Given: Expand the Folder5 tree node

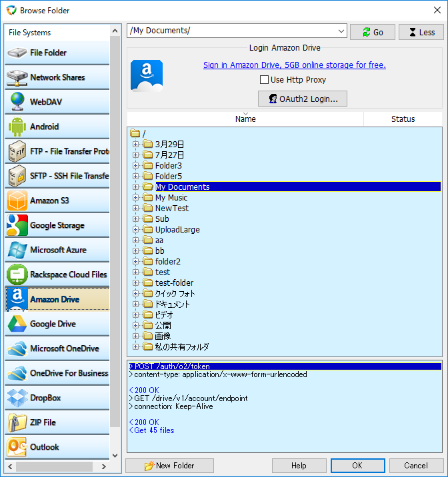Looking at the screenshot, I should (136, 176).
